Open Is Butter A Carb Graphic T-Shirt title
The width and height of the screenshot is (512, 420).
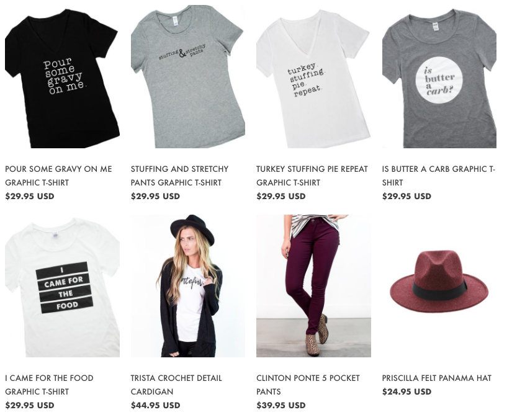tap(439, 176)
